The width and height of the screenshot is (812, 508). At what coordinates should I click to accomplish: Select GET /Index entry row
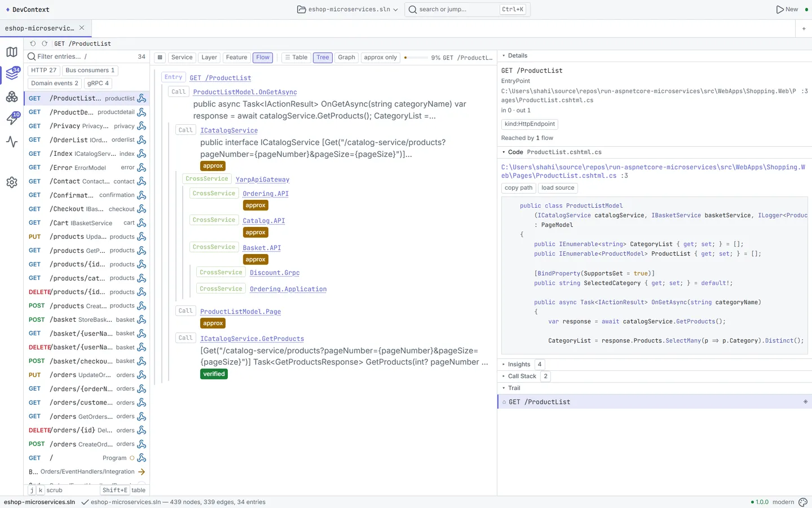87,154
